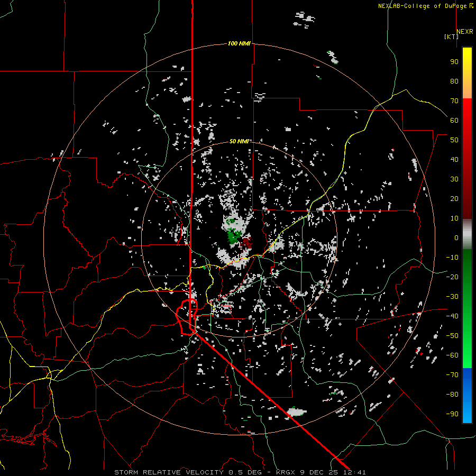The image size is (476, 476).
Task: Click the 10 value on the velocity scale
Action: 454,218
